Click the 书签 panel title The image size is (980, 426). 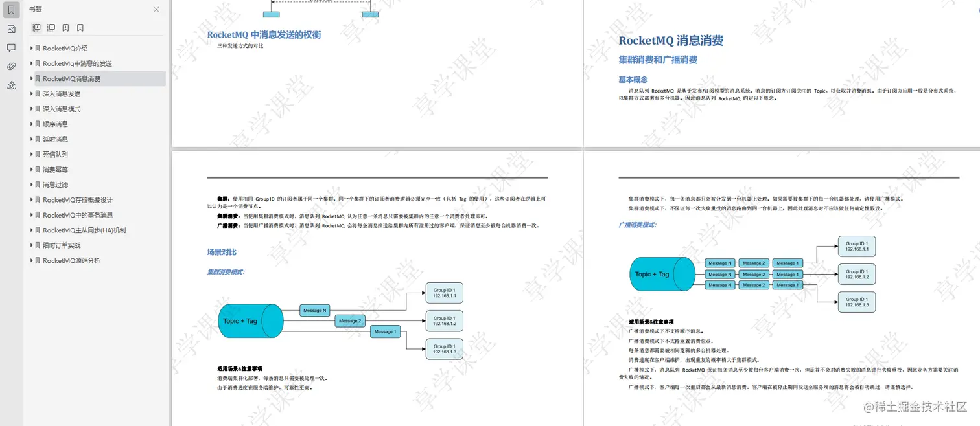[36, 10]
